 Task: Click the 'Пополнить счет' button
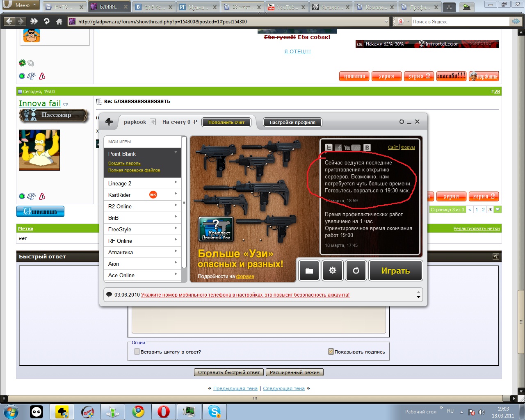coord(226,122)
